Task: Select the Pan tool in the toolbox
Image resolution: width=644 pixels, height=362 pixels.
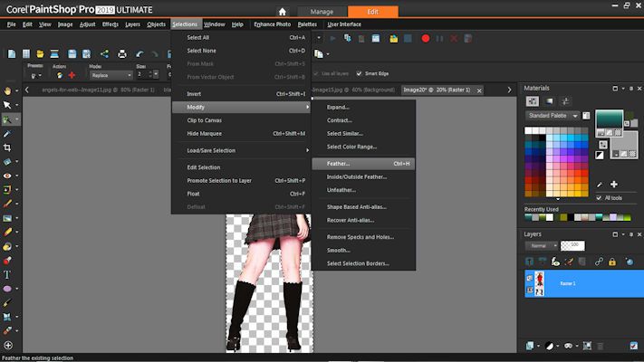Action: click(8, 90)
